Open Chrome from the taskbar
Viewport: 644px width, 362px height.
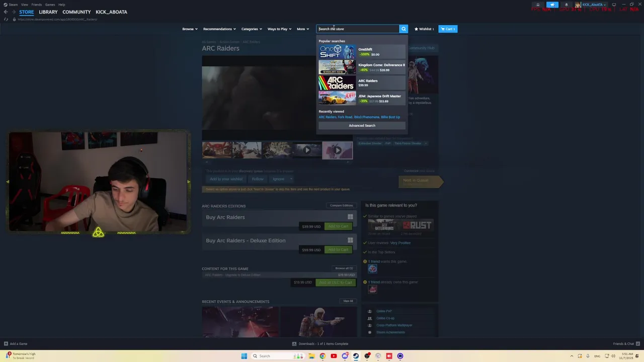[323, 356]
